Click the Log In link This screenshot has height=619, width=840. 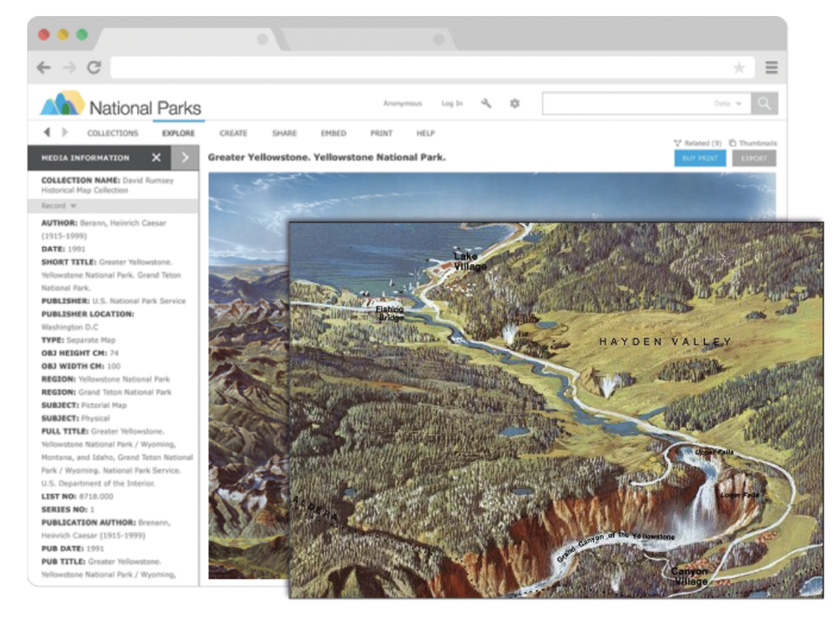pyautogui.click(x=452, y=103)
